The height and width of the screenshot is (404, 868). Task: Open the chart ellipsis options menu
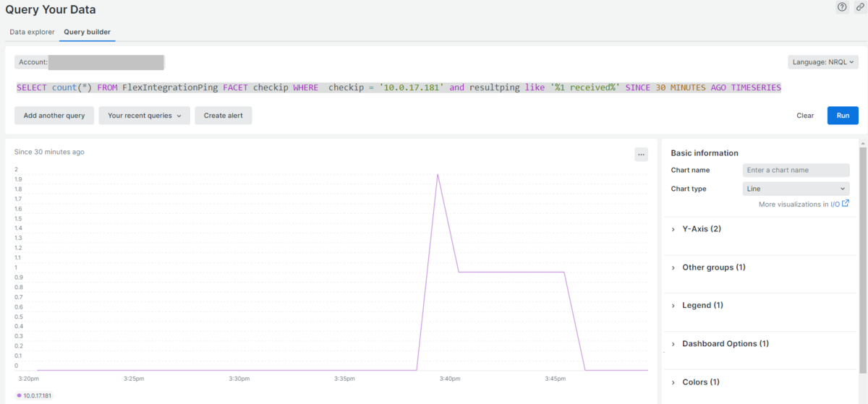(641, 155)
